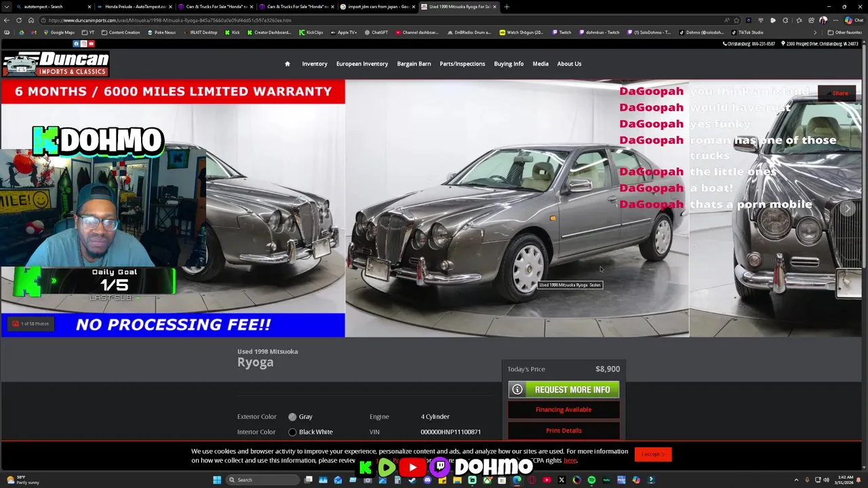Image resolution: width=868 pixels, height=488 pixels.
Task: Advance gallery with next arrow
Action: [847, 209]
